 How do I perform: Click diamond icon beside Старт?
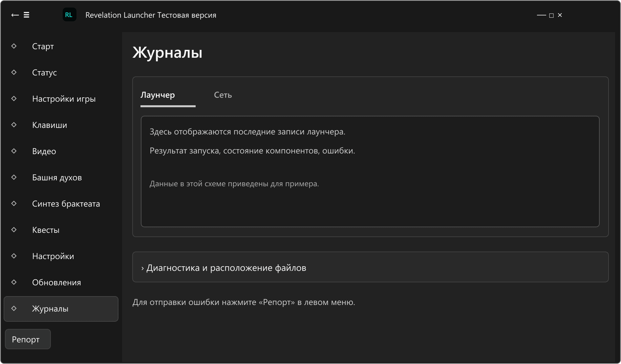(14, 46)
